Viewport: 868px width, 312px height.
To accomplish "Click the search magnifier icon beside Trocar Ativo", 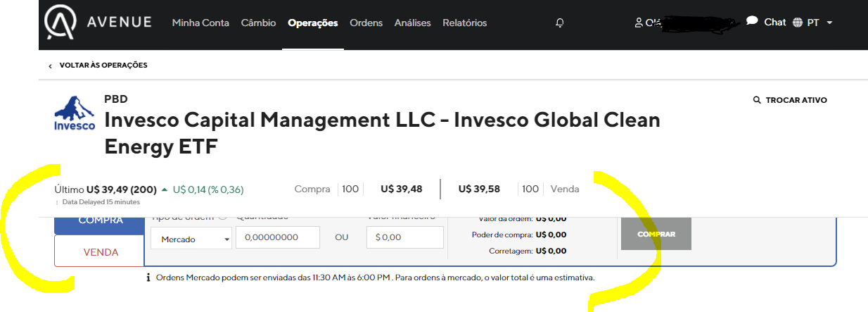I will coord(757,100).
